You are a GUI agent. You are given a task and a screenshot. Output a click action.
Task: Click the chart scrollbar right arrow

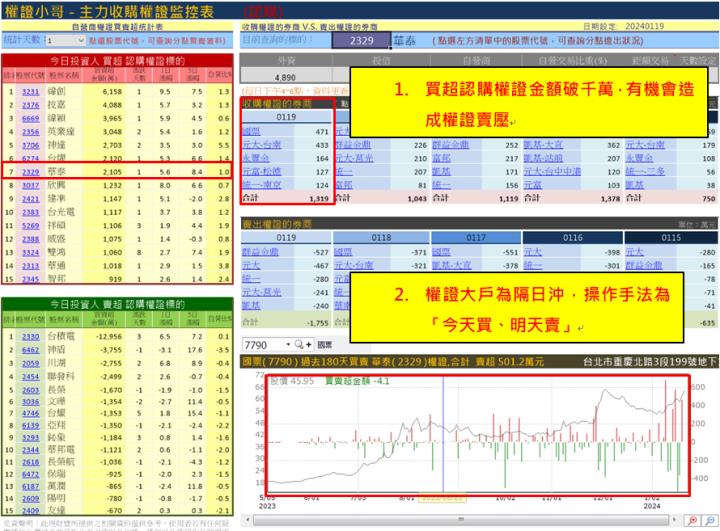(674, 520)
